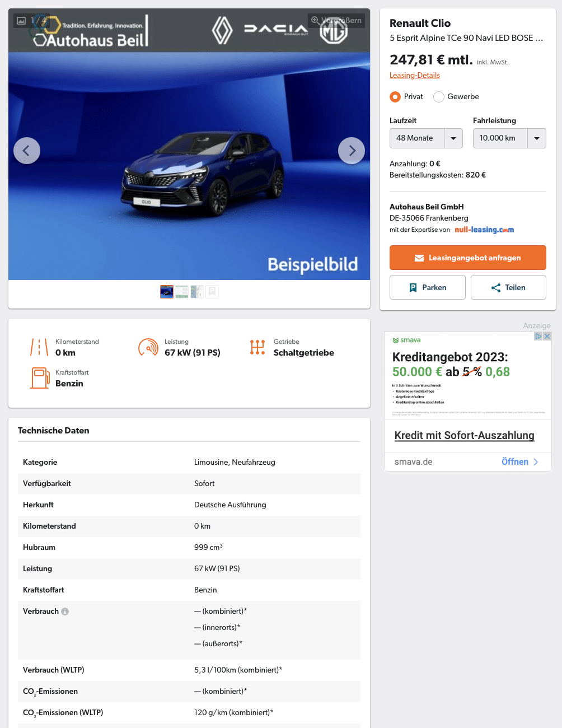Click the Parken button

[x=428, y=287]
